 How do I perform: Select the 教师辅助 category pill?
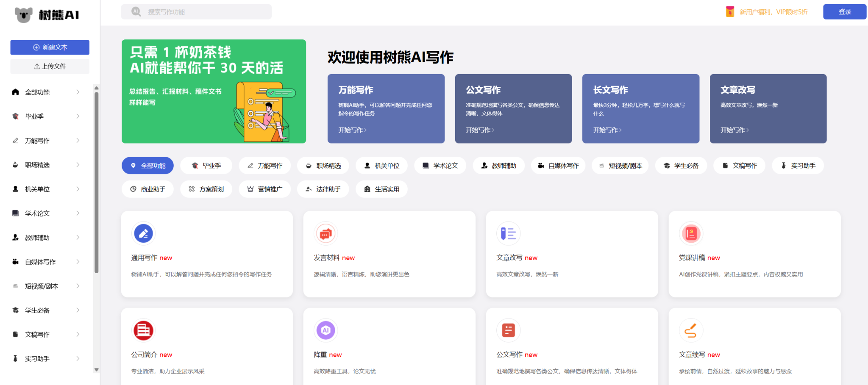pos(498,166)
